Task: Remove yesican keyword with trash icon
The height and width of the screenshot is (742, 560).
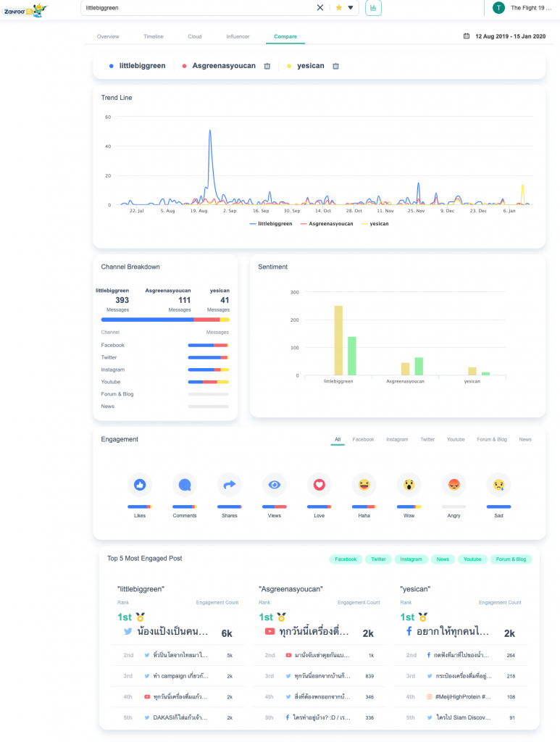Action: coord(335,66)
